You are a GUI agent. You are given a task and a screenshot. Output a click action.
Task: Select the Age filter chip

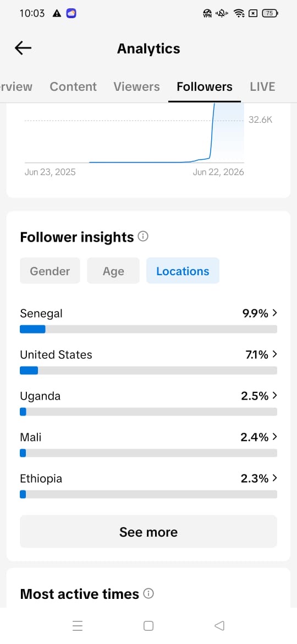click(113, 271)
